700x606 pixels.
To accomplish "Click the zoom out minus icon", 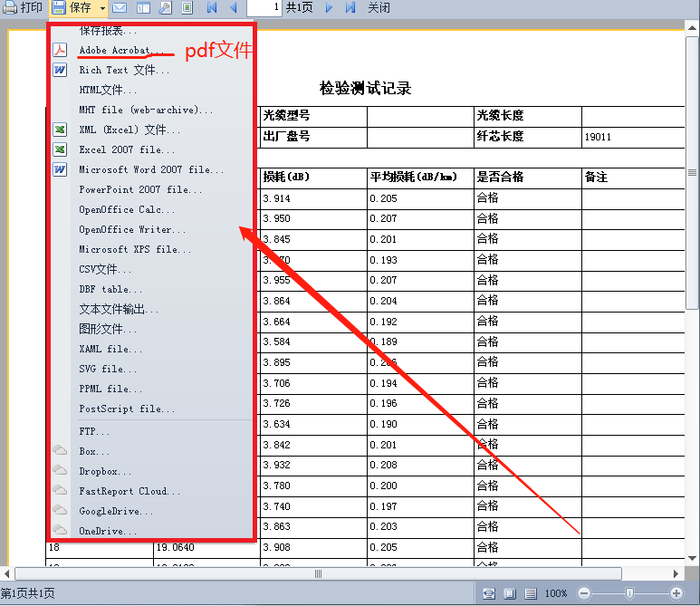I will tap(584, 593).
